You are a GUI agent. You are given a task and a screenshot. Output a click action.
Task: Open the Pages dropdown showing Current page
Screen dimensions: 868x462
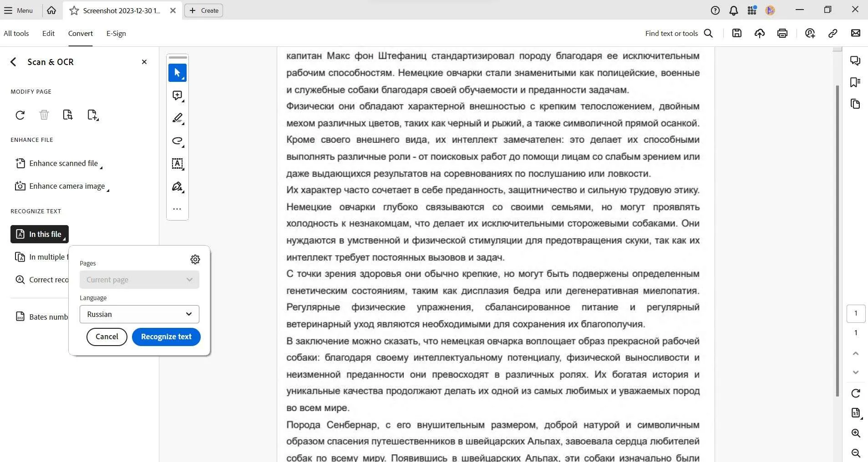(x=138, y=279)
